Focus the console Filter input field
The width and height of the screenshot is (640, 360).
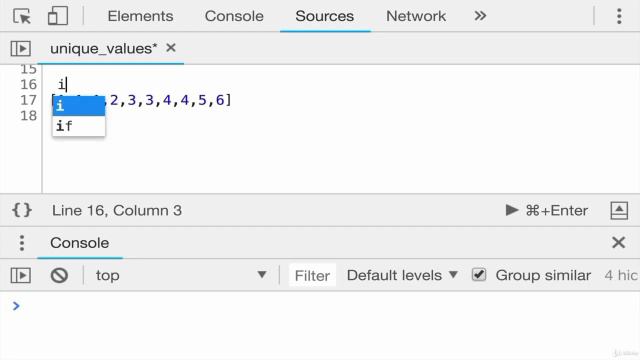click(312, 276)
